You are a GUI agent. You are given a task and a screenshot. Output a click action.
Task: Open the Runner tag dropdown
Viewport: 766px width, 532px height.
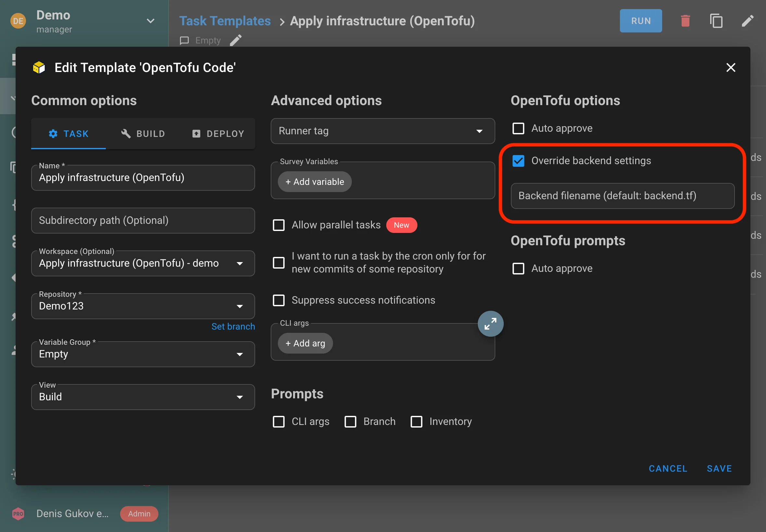coord(382,131)
